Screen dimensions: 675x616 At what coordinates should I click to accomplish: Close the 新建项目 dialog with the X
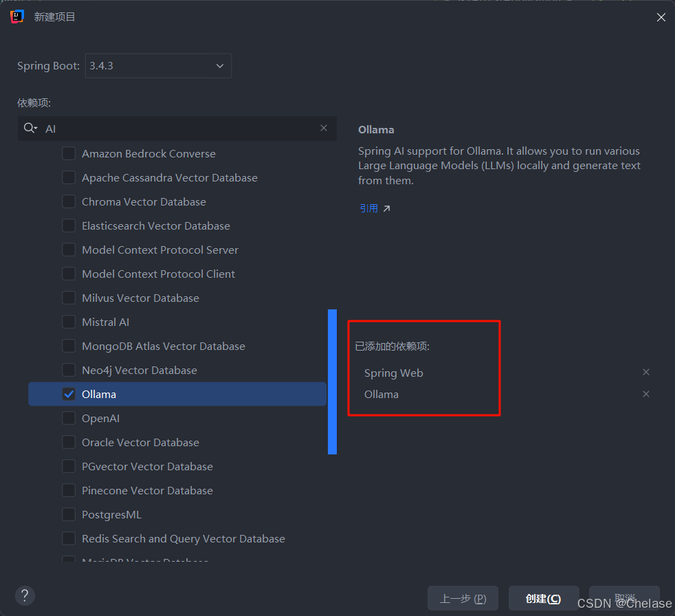[x=661, y=17]
